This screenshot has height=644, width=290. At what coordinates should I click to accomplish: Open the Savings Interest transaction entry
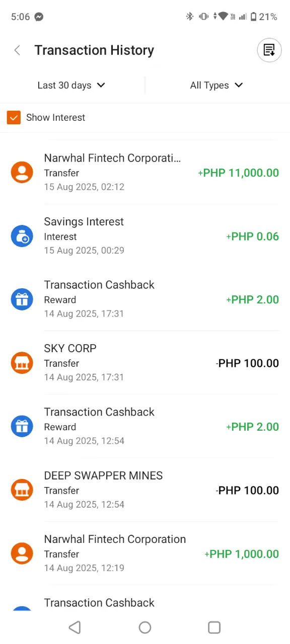pyautogui.click(x=145, y=235)
